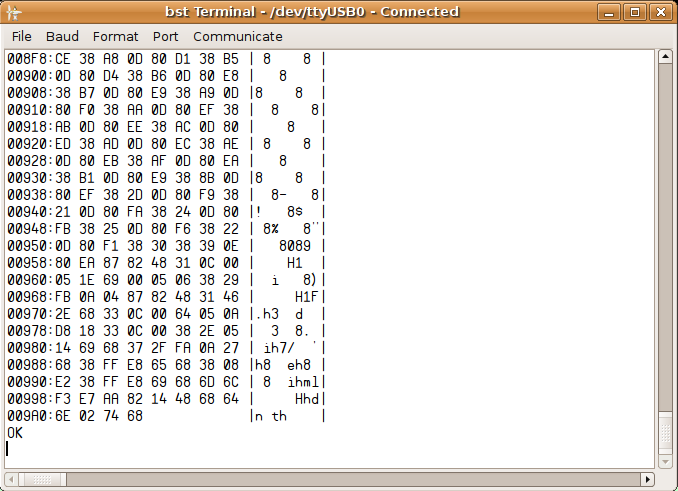
Task: Click address 00928 in the hex dump
Action: point(29,161)
